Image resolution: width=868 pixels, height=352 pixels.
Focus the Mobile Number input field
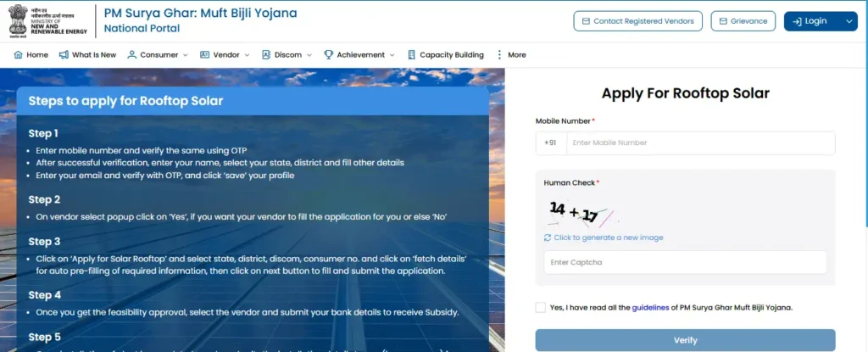pos(700,143)
